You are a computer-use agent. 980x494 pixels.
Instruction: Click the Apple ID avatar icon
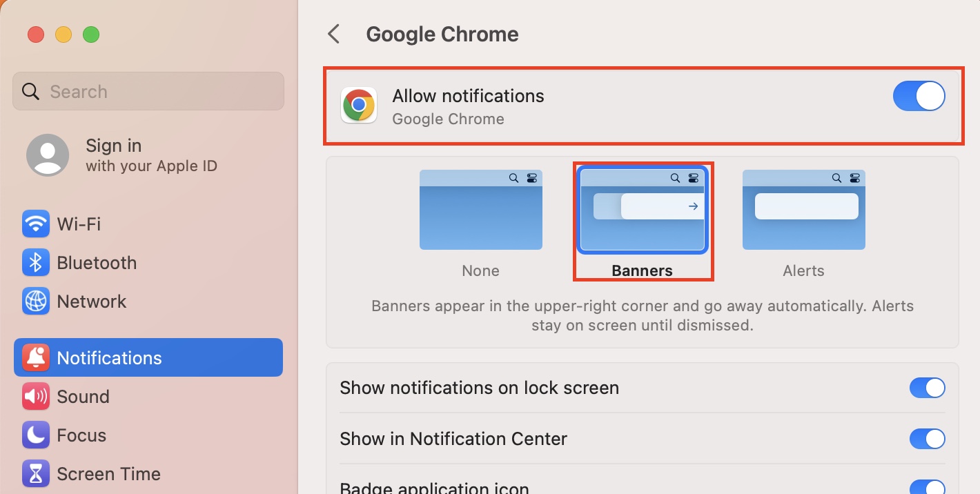coord(48,155)
